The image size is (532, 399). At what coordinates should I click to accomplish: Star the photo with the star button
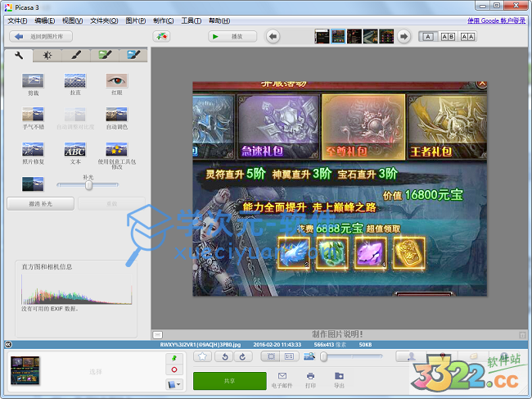(202, 356)
